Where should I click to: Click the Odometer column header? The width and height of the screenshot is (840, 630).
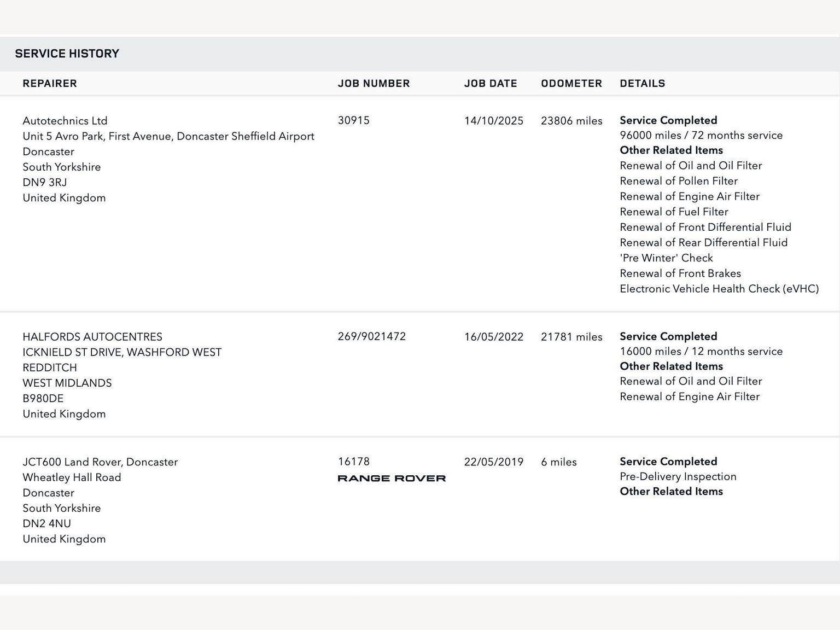click(571, 84)
